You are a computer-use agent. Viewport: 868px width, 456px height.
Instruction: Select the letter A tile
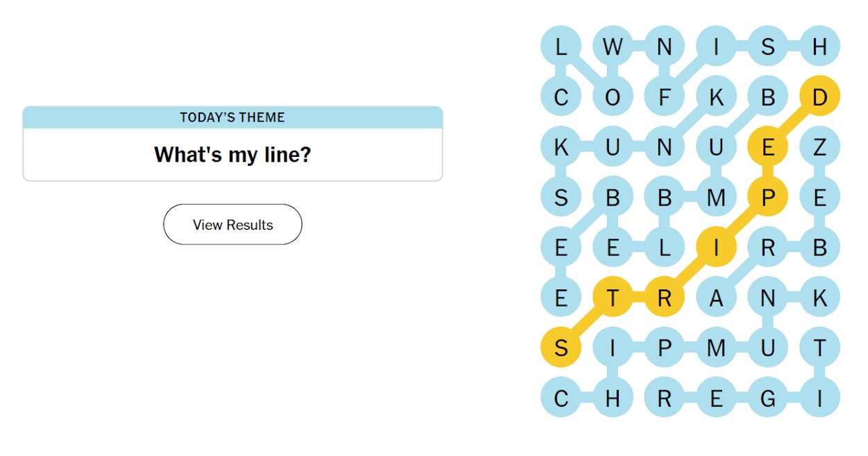(x=716, y=298)
